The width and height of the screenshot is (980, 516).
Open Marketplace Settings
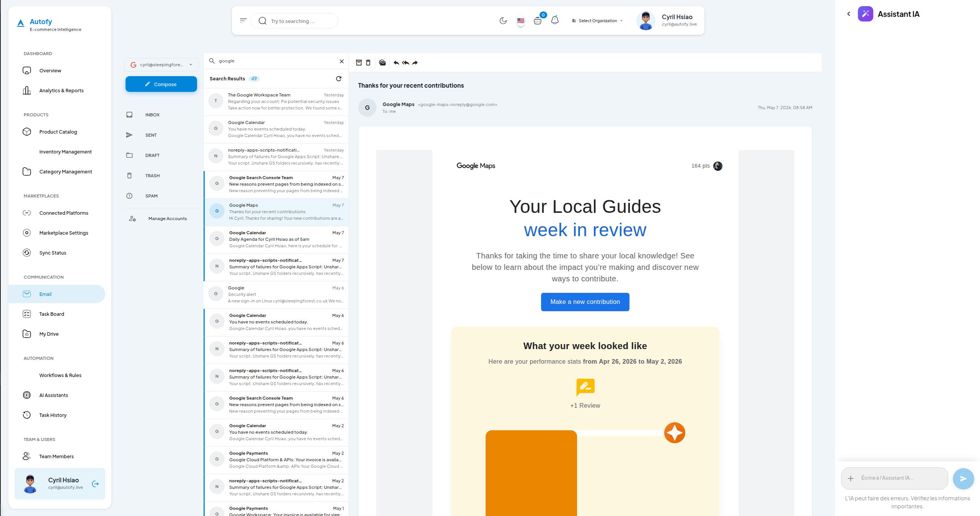point(57,233)
